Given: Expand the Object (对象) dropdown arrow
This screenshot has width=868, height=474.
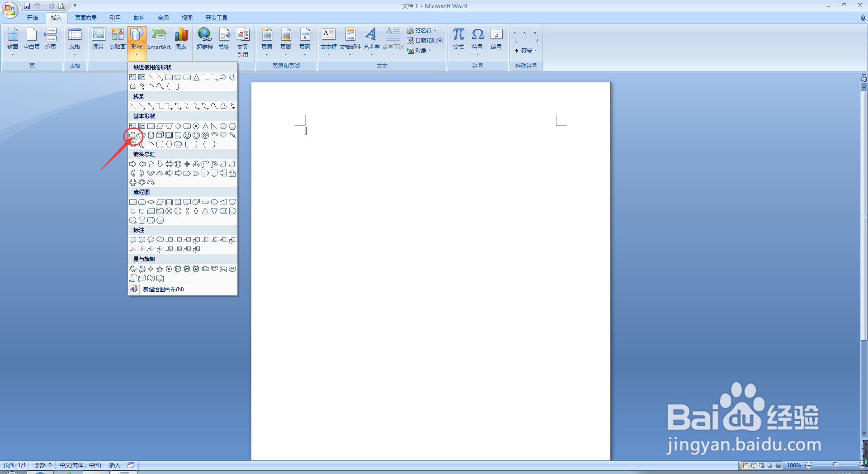Looking at the screenshot, I should coord(430,51).
